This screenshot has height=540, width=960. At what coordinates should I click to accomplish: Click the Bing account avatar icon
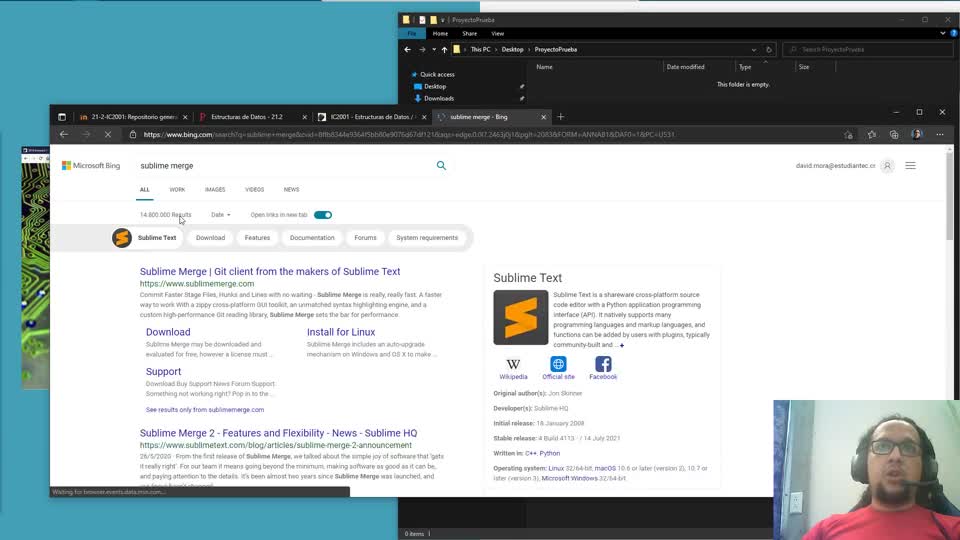pyautogui.click(x=887, y=165)
